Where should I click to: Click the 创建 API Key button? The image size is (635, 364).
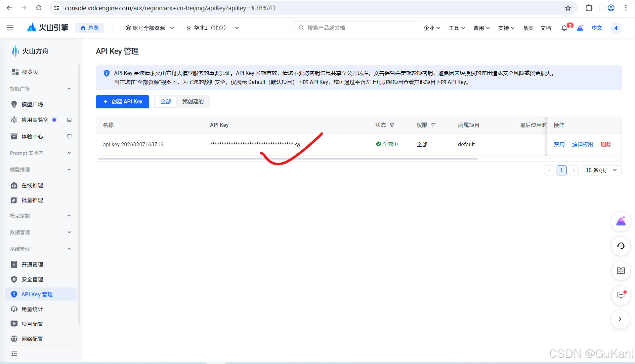[x=122, y=101]
